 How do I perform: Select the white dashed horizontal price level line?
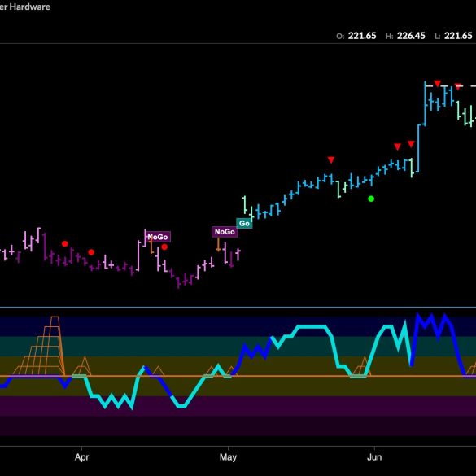click(451, 86)
